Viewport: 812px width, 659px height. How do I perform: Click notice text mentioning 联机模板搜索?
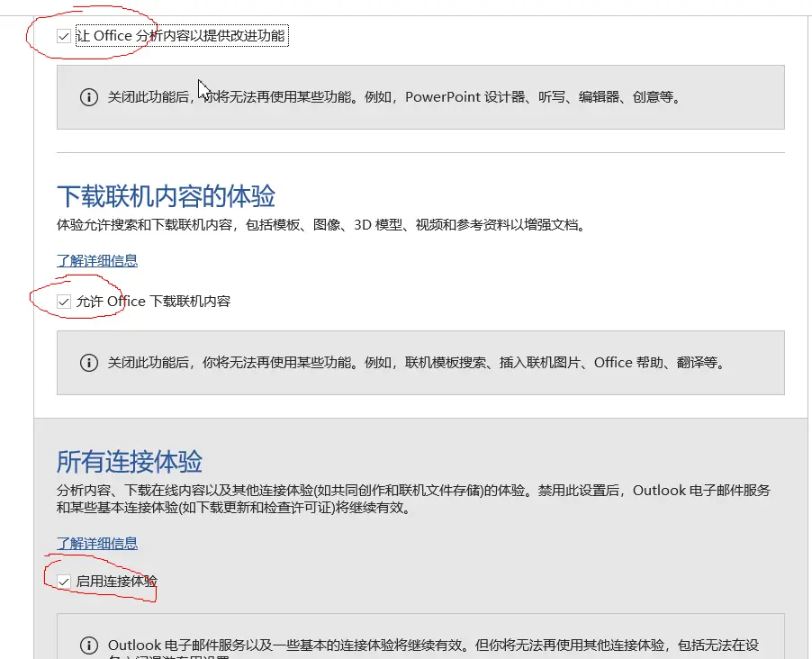pos(416,363)
